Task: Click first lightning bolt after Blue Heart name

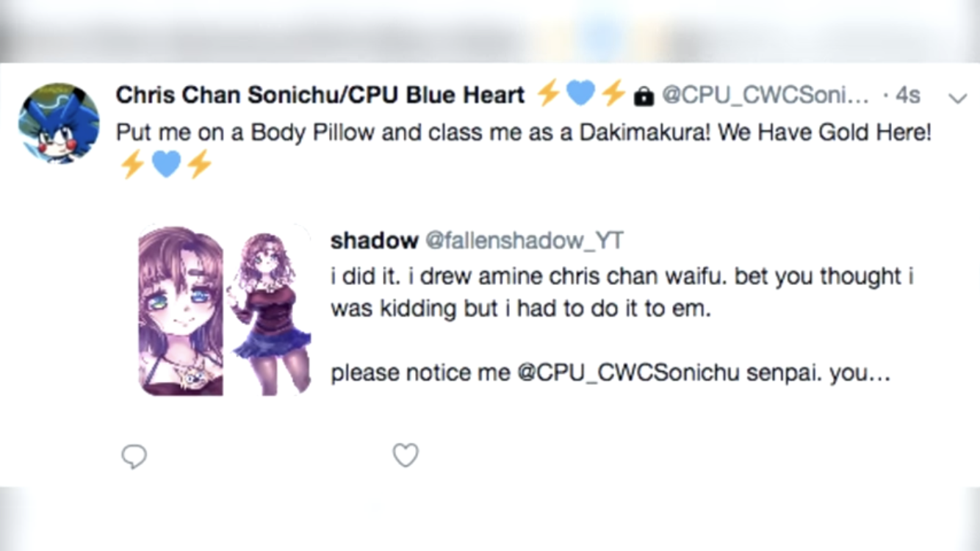Action: [548, 93]
